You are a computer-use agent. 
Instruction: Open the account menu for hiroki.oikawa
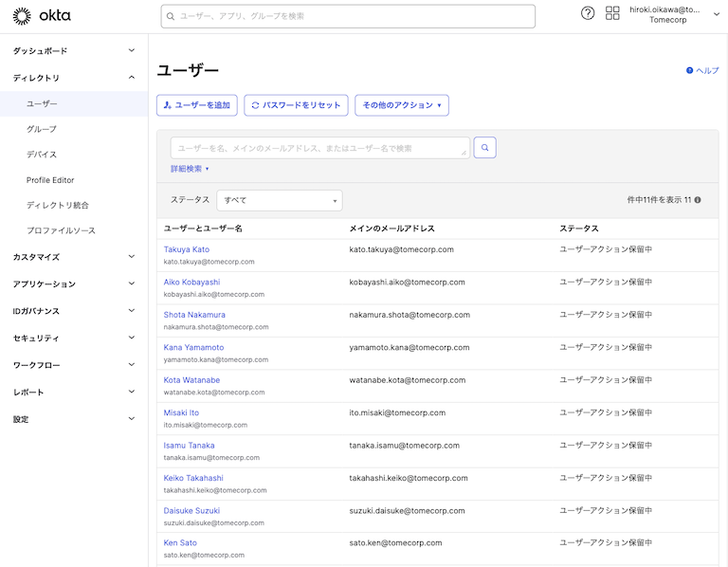click(674, 14)
